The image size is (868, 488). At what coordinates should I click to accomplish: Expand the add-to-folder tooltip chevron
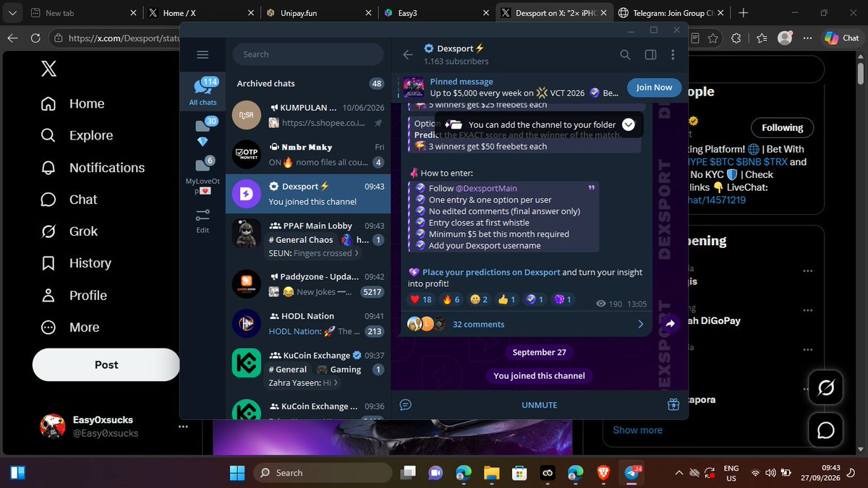pos(629,124)
